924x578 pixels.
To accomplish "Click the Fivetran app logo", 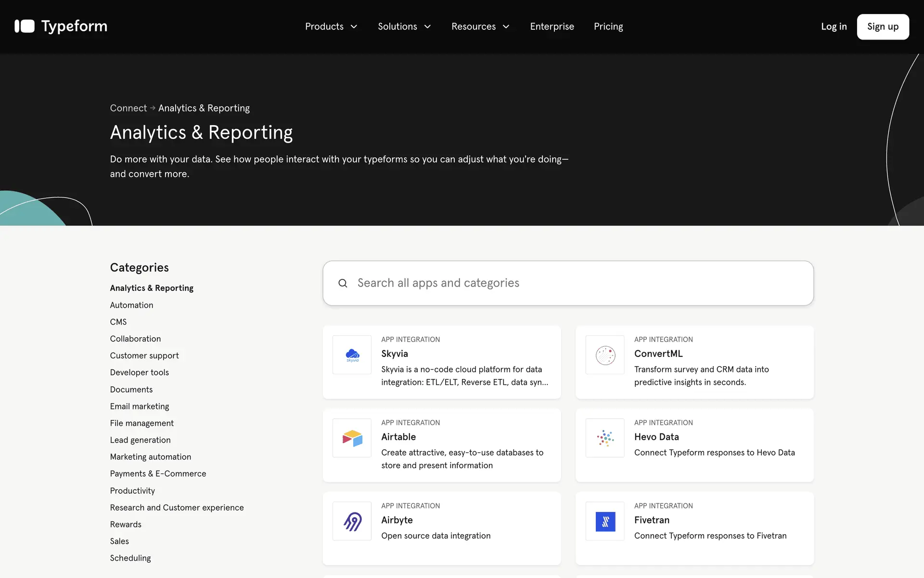I will coord(605,521).
